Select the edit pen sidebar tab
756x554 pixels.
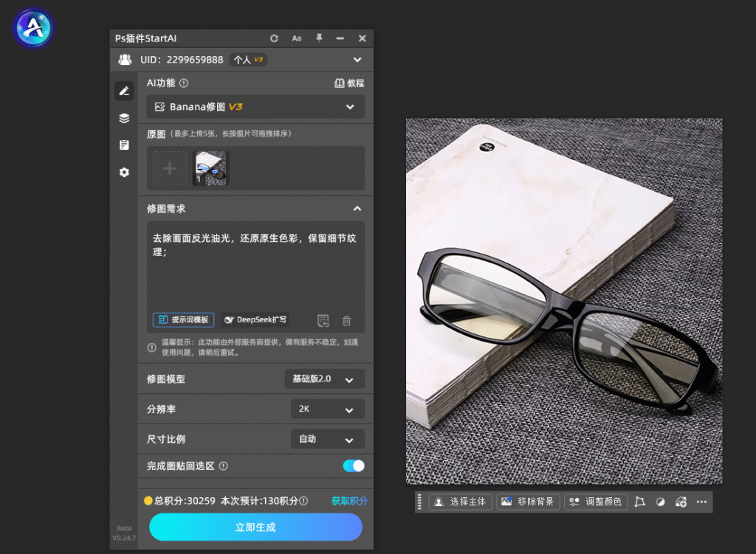point(124,91)
